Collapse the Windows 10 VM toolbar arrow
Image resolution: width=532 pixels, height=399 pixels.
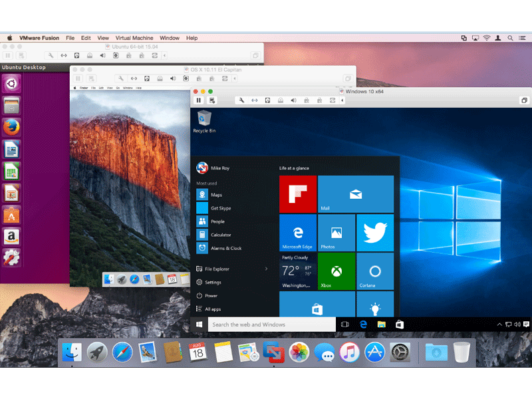pos(342,100)
